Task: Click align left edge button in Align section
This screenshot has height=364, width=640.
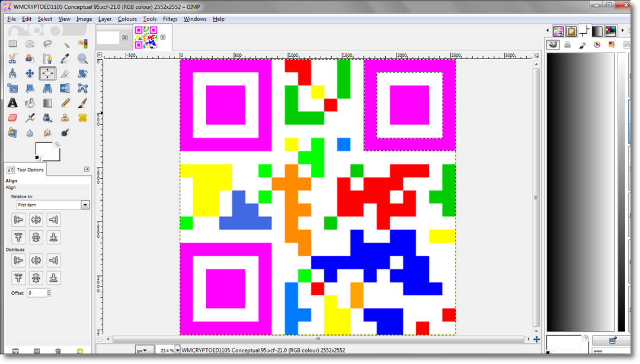Action: 18,220
